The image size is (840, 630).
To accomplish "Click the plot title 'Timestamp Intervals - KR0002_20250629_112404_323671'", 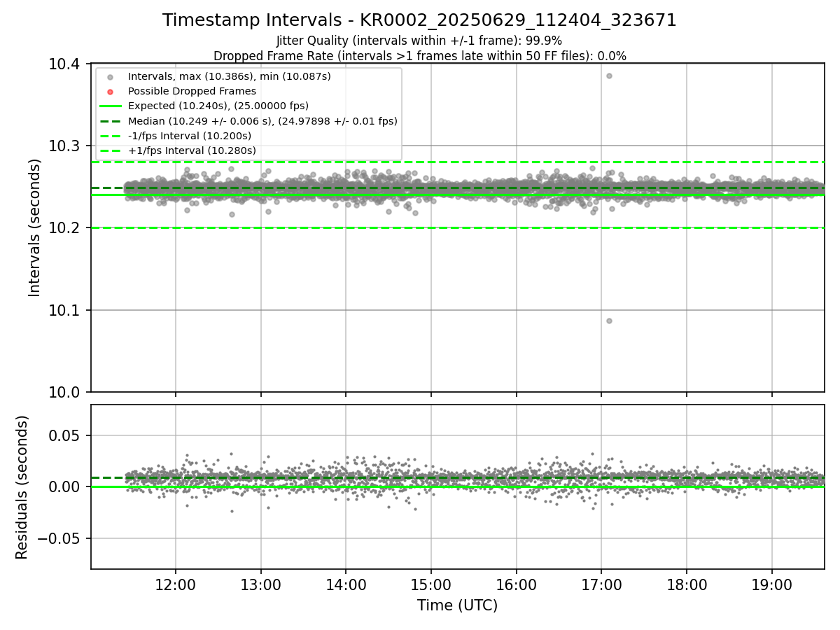I will pos(419,20).
